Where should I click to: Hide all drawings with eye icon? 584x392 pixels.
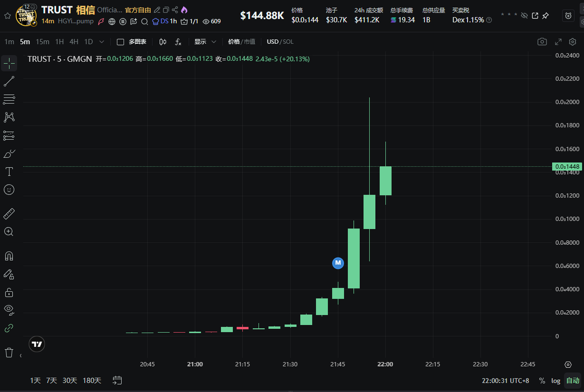click(x=9, y=310)
